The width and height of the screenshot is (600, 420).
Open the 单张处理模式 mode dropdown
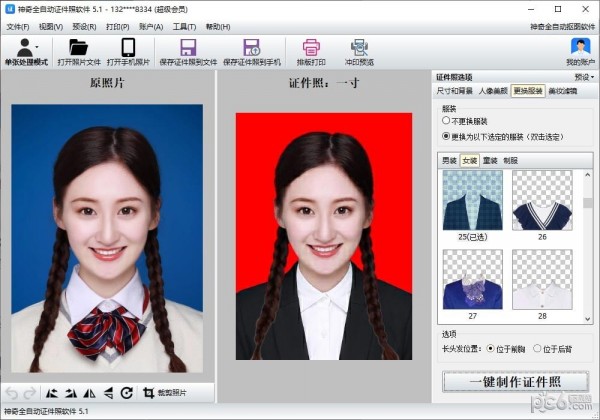coord(26,52)
